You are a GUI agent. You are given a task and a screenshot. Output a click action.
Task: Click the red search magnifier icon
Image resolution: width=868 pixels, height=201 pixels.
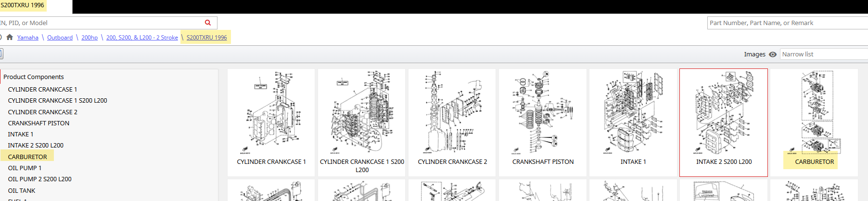pyautogui.click(x=208, y=23)
